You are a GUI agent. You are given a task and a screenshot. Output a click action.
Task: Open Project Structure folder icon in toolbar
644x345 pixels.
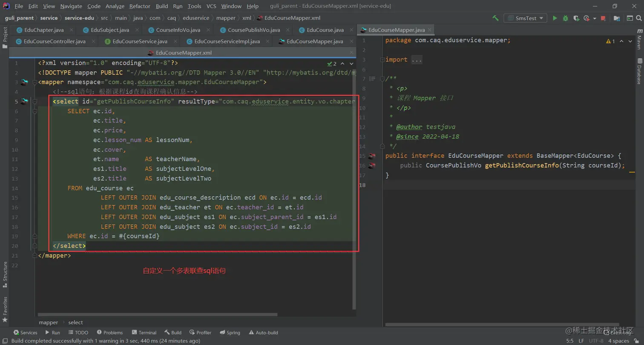616,18
